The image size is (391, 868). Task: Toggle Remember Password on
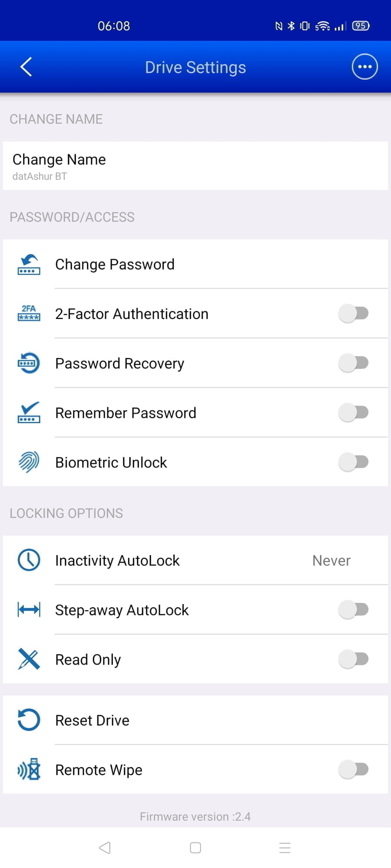(x=354, y=412)
